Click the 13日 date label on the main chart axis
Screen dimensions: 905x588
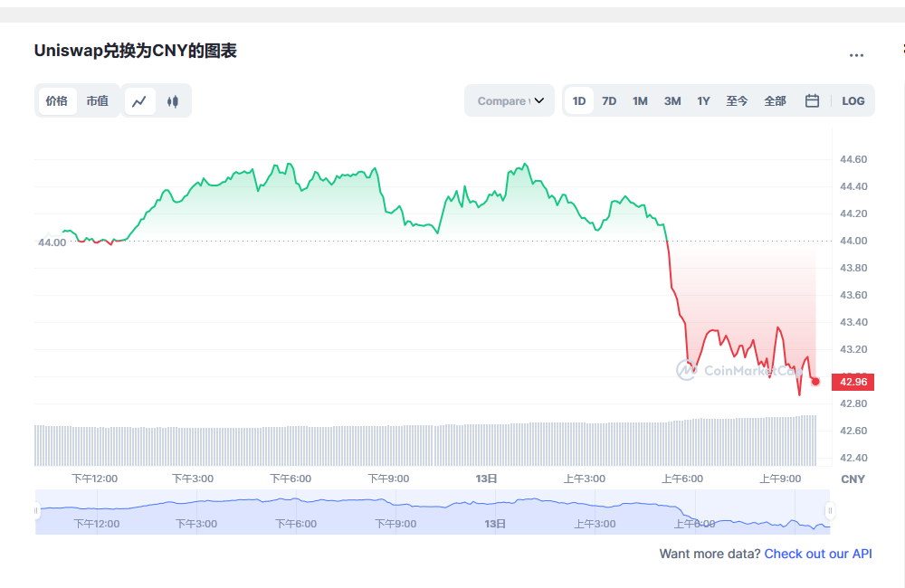pos(487,479)
